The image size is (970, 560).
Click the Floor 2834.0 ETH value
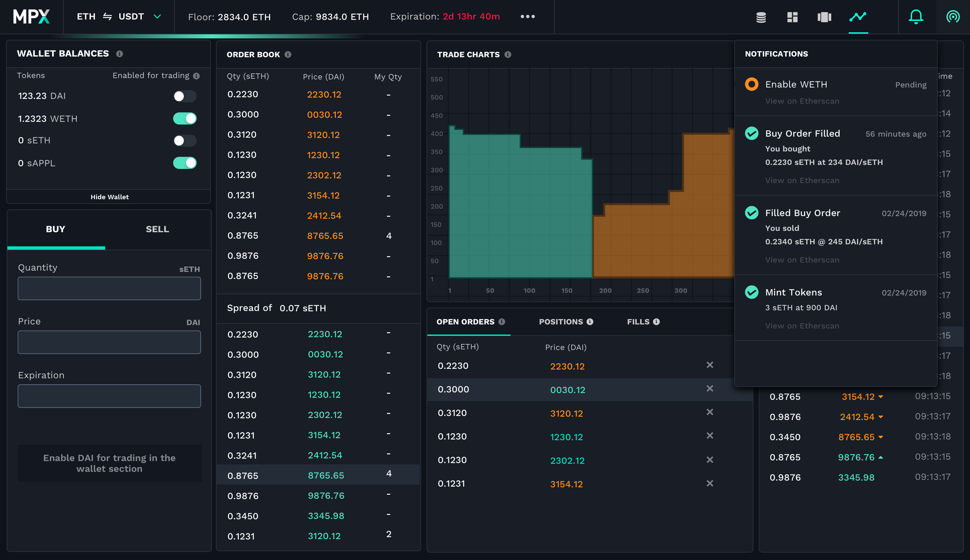pos(244,17)
